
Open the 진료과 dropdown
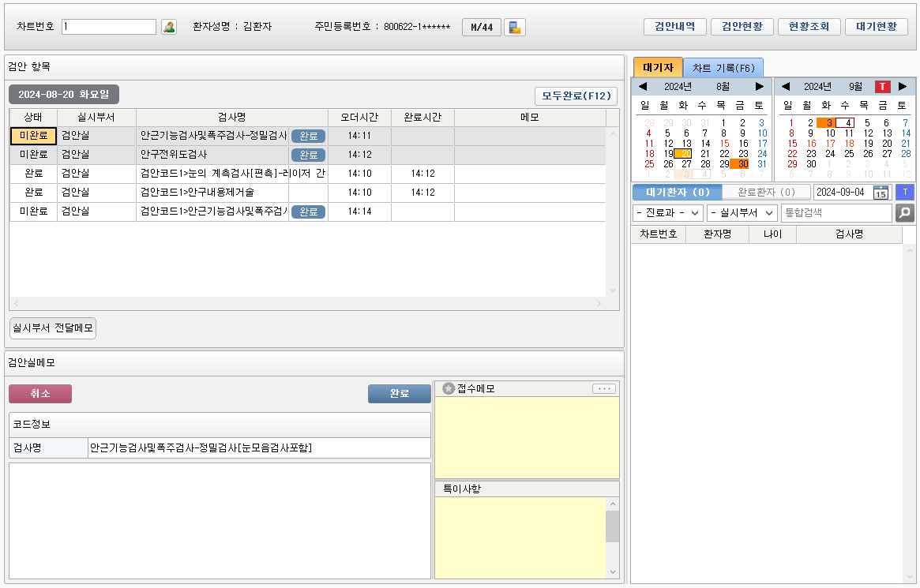click(667, 213)
